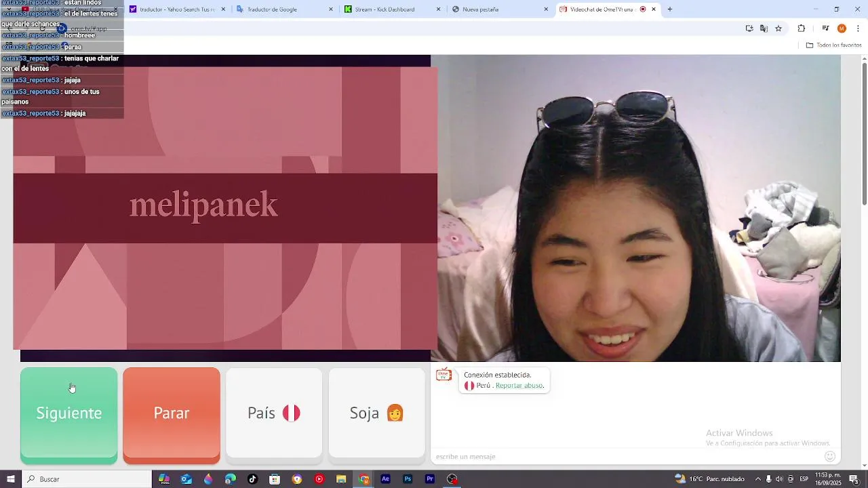Open a new browser tab

point(670,9)
